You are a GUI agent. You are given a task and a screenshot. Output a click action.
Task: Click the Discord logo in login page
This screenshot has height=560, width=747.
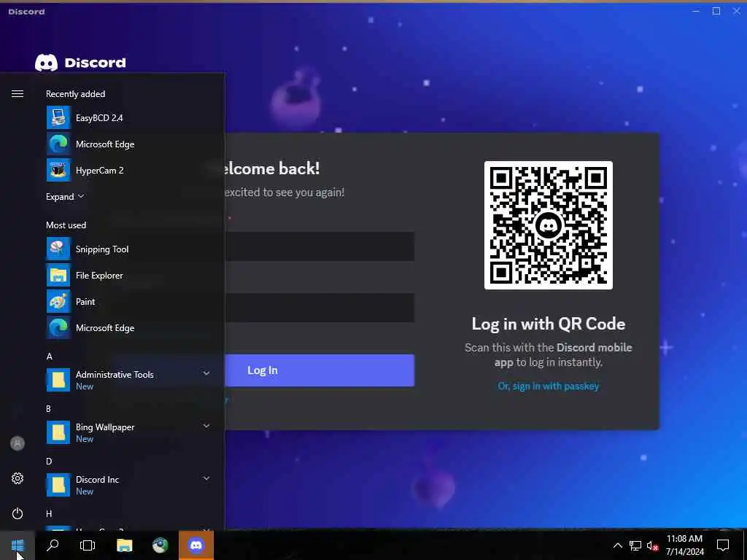[x=80, y=63]
